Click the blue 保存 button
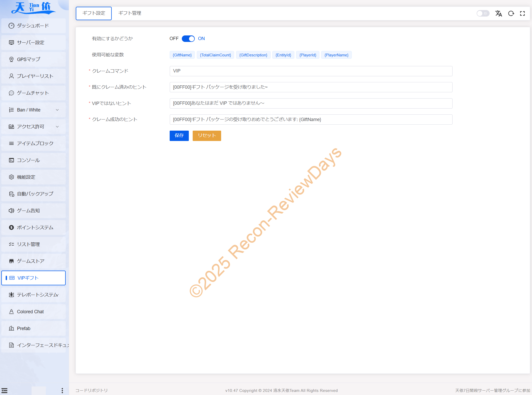The height and width of the screenshot is (395, 532). [x=179, y=136]
